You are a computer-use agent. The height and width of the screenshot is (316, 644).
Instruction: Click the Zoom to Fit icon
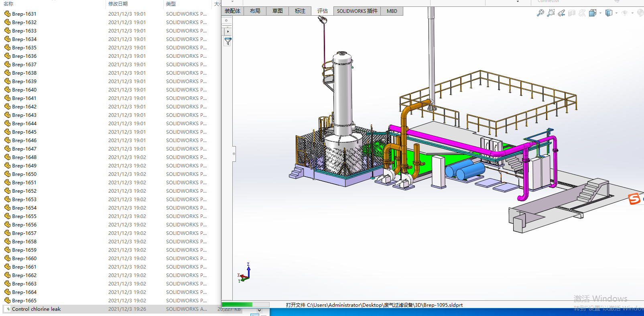[540, 13]
